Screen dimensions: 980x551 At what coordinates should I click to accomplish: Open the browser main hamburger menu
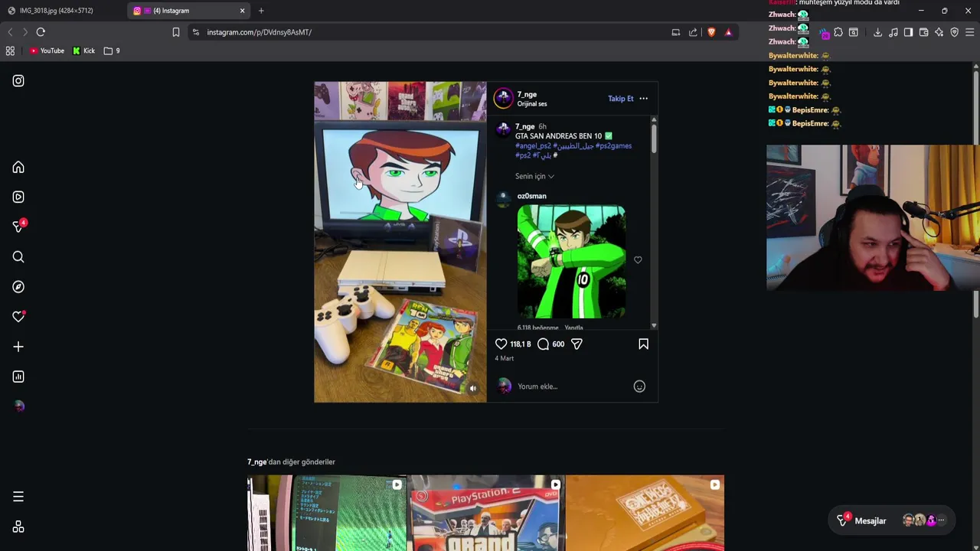[x=969, y=32]
